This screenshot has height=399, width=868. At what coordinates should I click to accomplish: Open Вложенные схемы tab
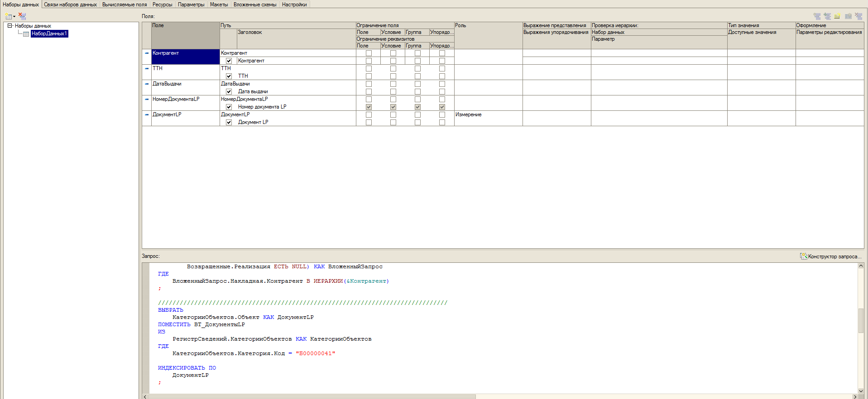(x=255, y=5)
